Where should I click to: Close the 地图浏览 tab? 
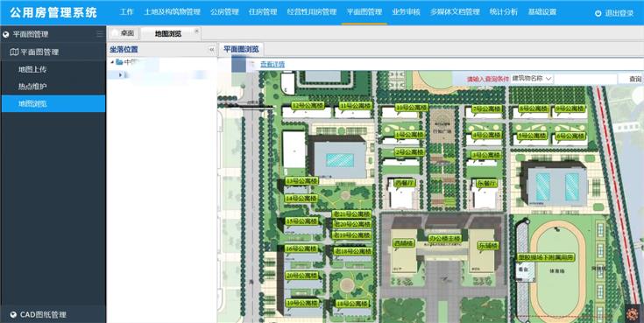[196, 31]
